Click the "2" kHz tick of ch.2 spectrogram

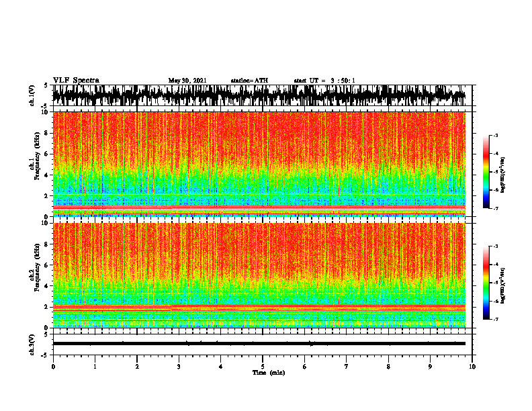(x=47, y=307)
